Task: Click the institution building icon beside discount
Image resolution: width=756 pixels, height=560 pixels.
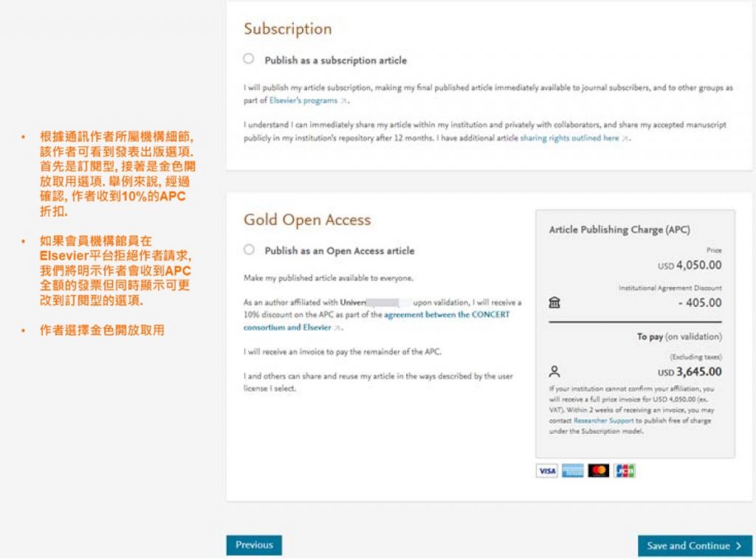Action: click(x=554, y=303)
